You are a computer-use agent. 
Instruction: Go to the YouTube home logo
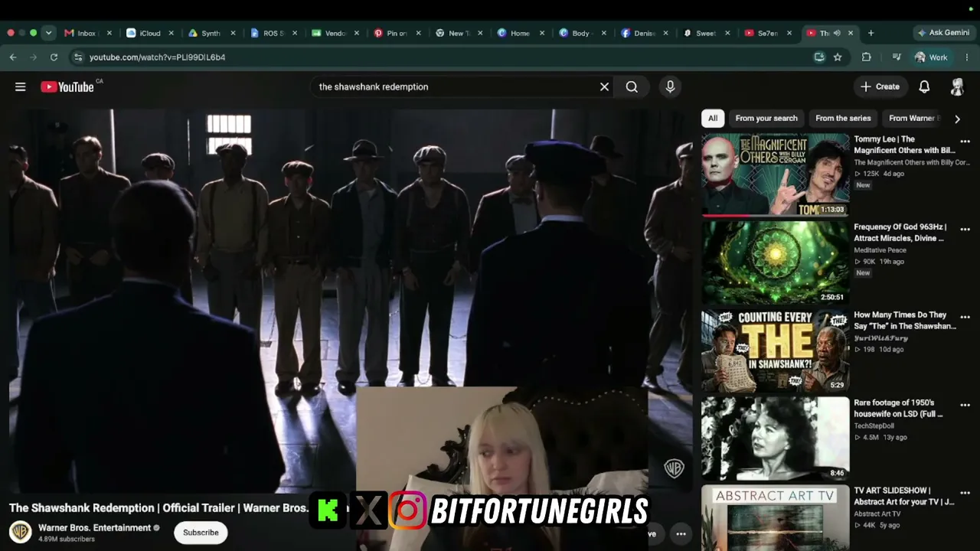67,86
